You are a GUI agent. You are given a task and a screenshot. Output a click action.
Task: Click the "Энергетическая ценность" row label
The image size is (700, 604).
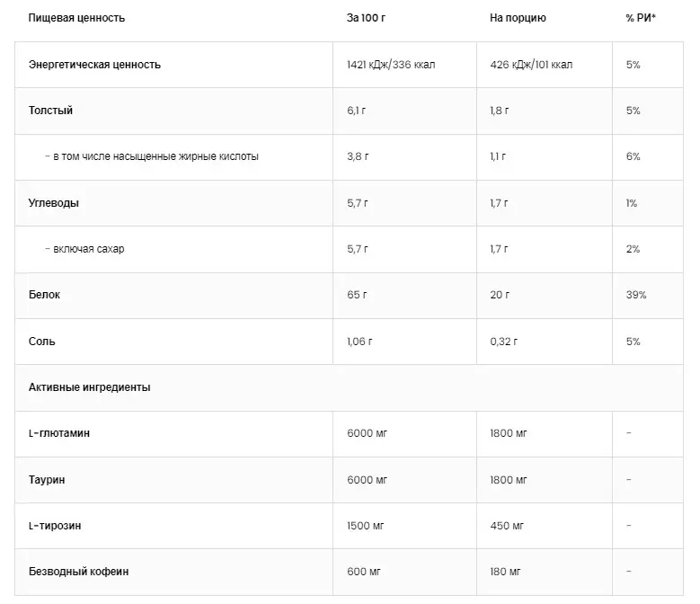[x=94, y=65]
